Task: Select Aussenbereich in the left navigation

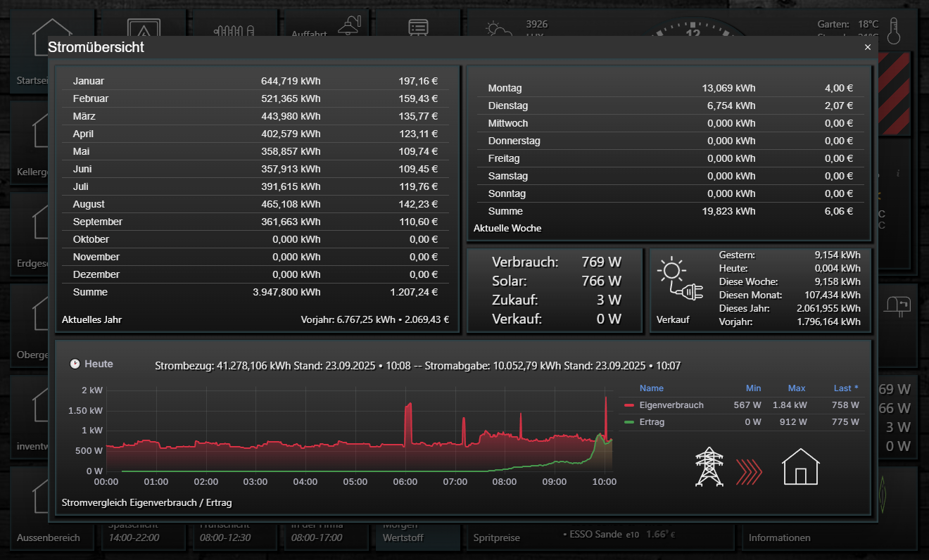Action: [49, 537]
